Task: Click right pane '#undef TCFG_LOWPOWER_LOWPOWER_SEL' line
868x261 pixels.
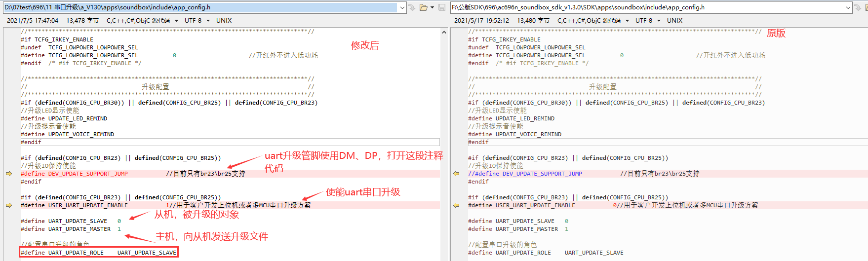Action: pos(527,47)
